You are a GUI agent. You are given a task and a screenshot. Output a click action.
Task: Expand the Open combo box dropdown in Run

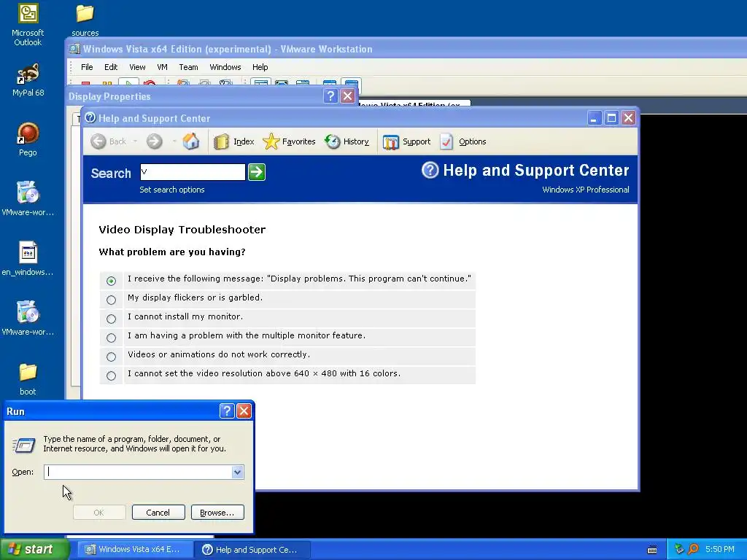(x=238, y=472)
